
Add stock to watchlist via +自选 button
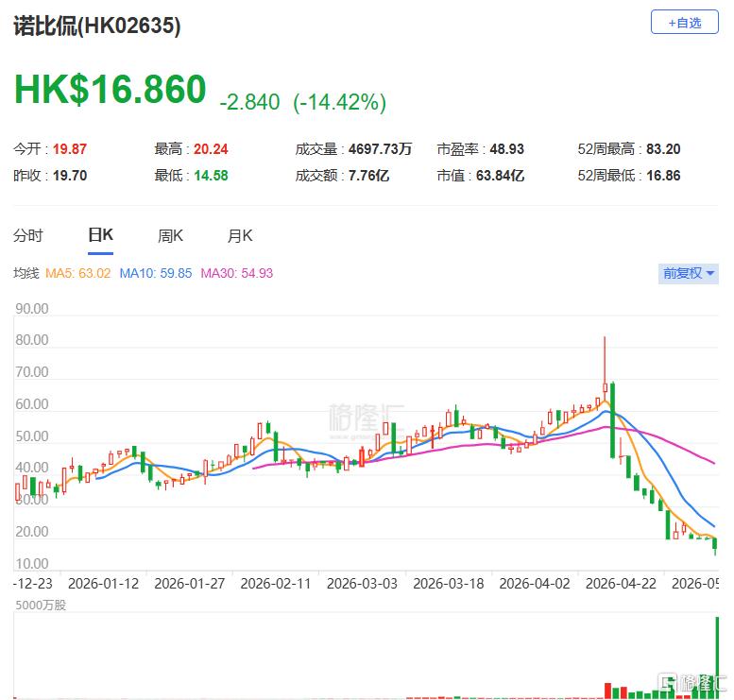pyautogui.click(x=684, y=22)
